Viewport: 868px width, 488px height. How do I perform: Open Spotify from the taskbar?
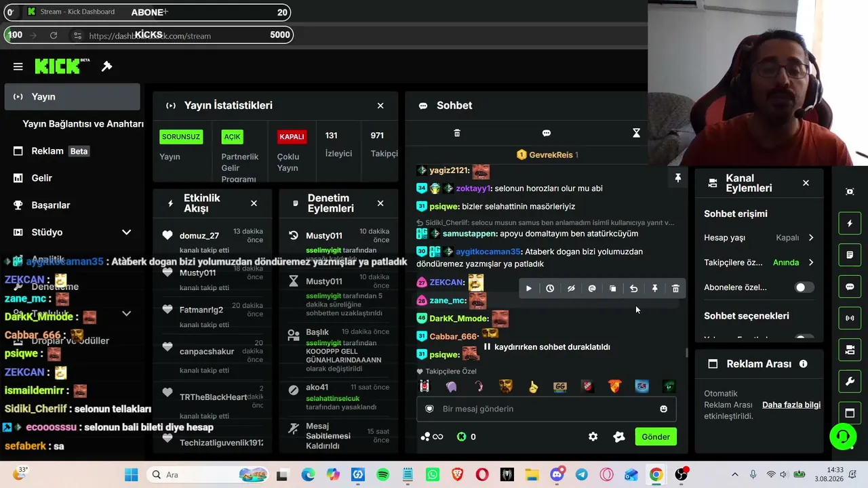(382, 474)
